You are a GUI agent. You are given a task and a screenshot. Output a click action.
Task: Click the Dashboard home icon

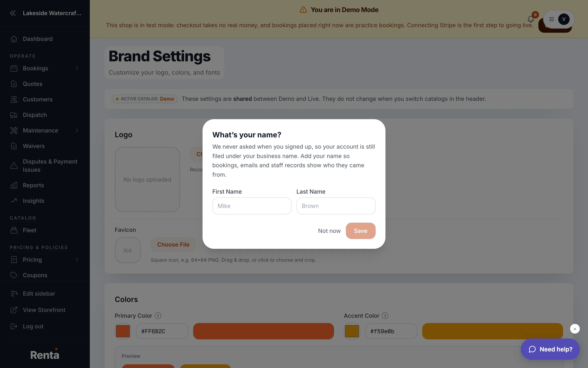click(x=14, y=39)
